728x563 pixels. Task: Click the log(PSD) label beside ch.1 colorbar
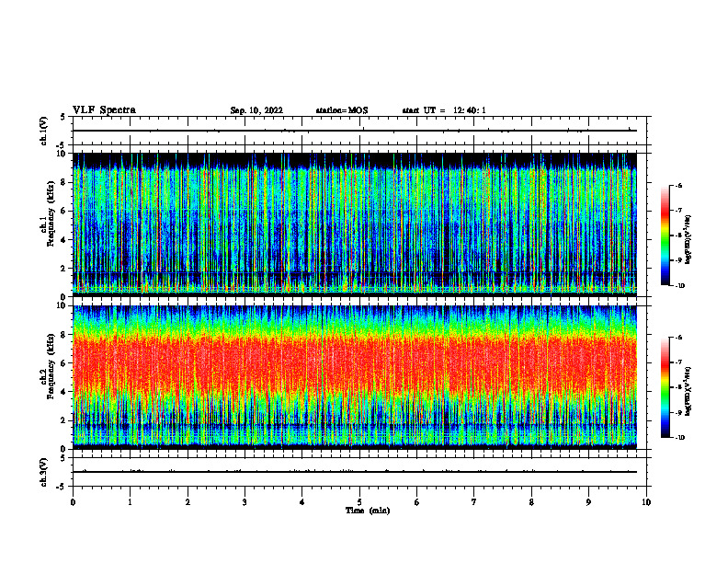688,239
